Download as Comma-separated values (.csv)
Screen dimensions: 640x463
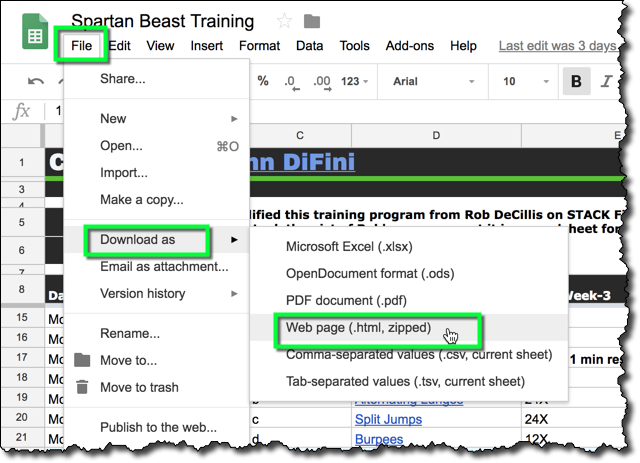pos(409,354)
